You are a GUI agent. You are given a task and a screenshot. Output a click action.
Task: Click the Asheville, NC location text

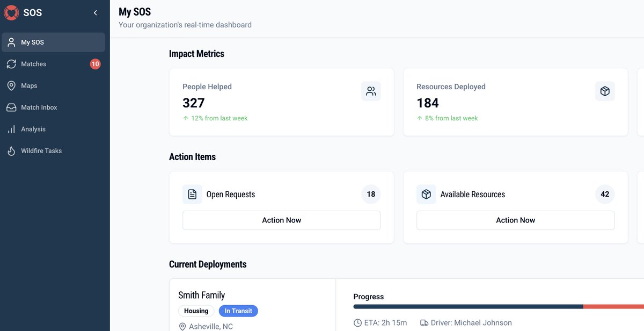pos(211,327)
